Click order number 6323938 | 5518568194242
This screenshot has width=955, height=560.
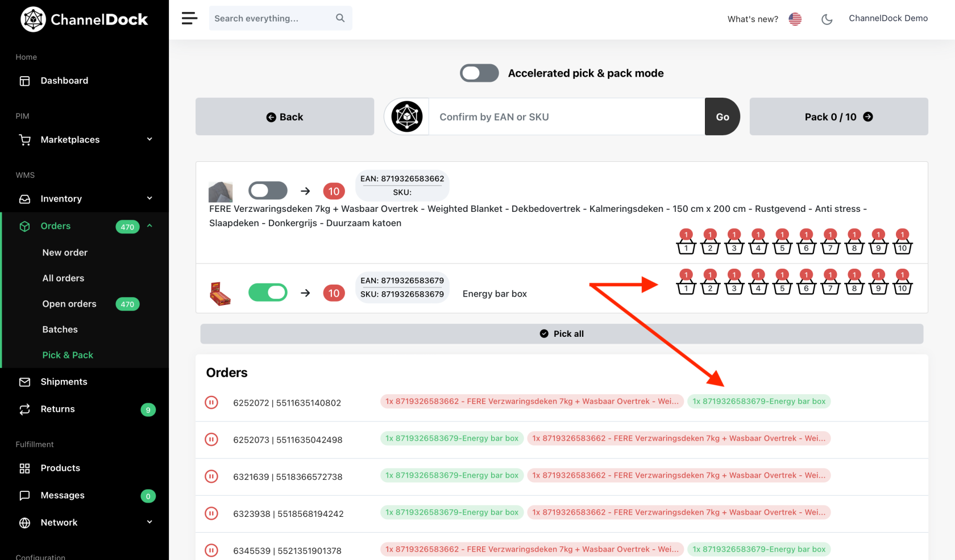click(288, 514)
